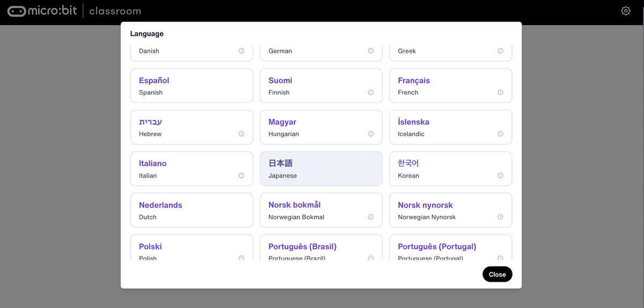Click the info icon next to Finnish
This screenshot has width=644, height=308.
(371, 92)
